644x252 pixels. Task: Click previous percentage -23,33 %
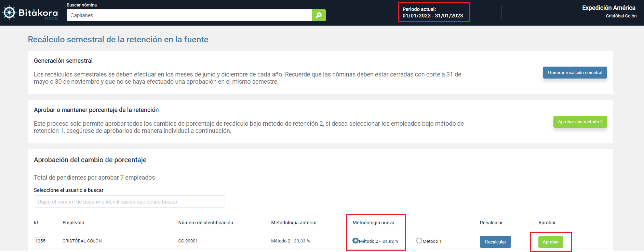coord(301,241)
